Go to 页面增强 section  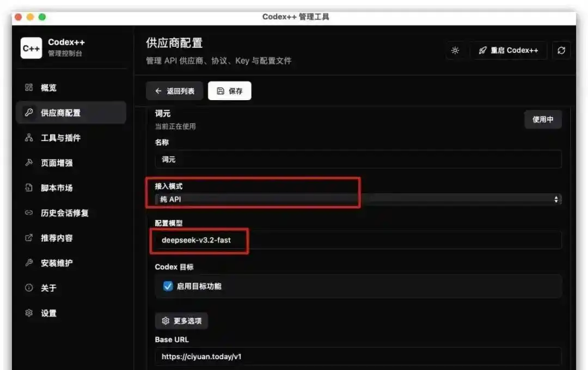point(71,163)
